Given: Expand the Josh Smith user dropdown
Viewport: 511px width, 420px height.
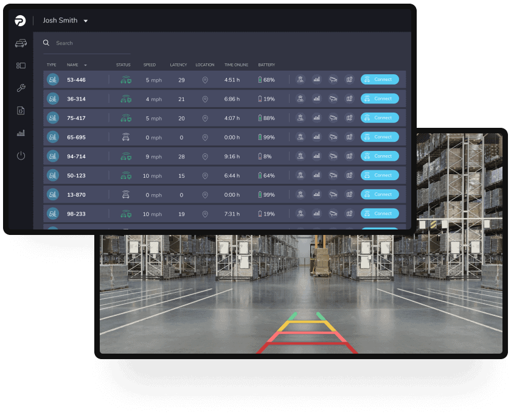Looking at the screenshot, I should pyautogui.click(x=86, y=21).
